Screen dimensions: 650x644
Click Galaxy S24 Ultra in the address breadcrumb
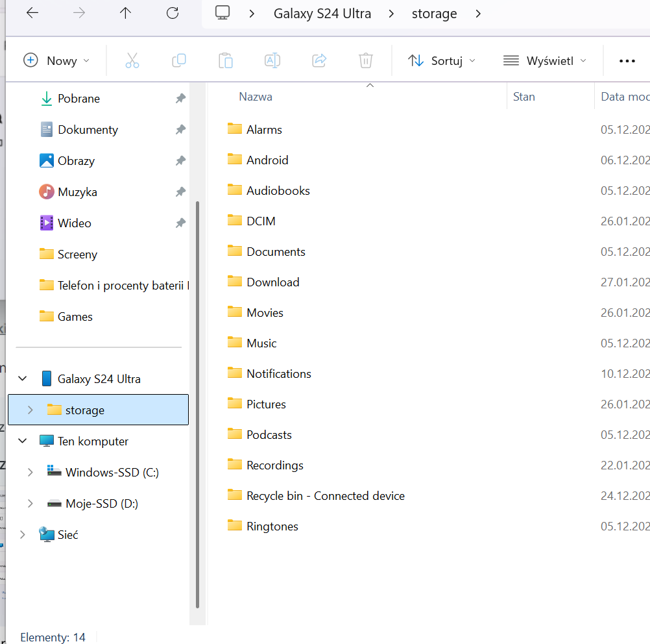coord(322,14)
